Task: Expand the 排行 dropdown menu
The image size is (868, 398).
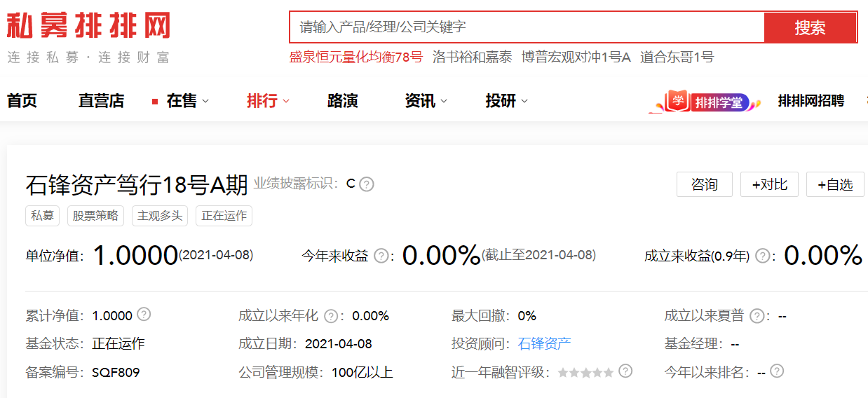Action: pyautogui.click(x=268, y=101)
